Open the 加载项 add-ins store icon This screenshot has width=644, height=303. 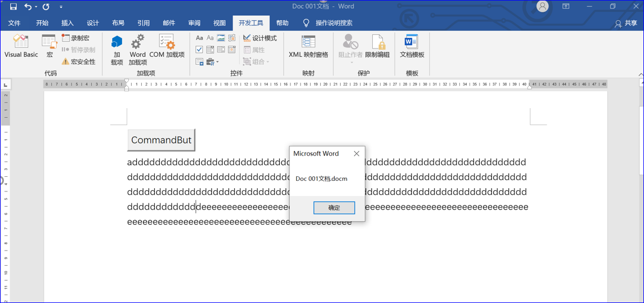(117, 50)
